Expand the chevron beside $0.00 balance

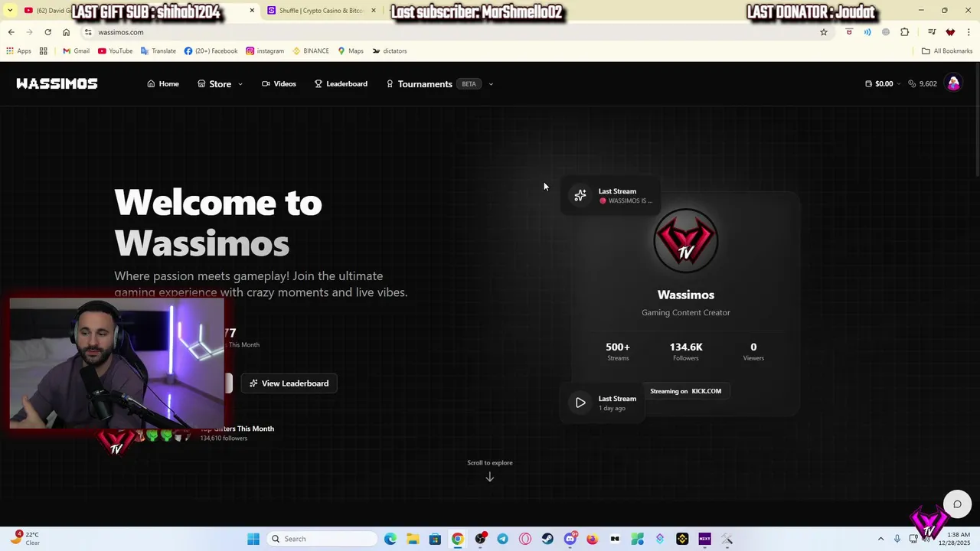pyautogui.click(x=899, y=83)
